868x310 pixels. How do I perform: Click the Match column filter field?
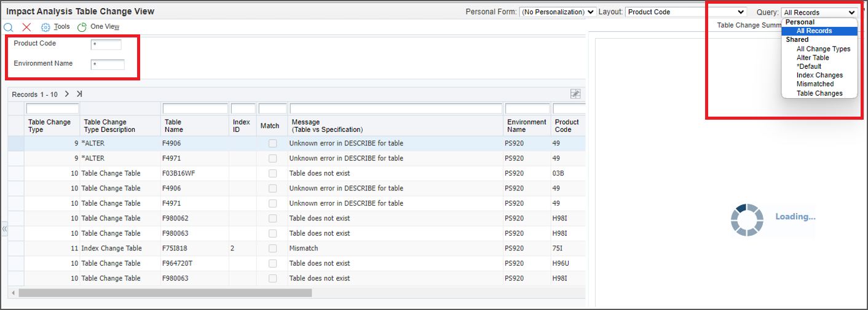tap(272, 109)
